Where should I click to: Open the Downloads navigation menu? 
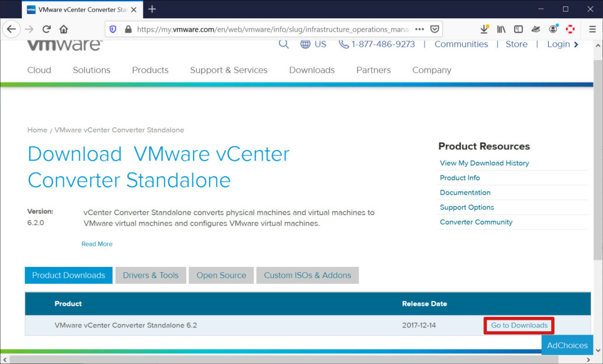tap(312, 70)
